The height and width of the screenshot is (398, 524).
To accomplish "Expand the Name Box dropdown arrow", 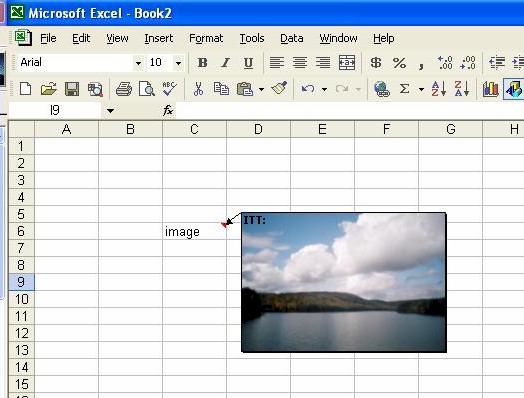I will [110, 110].
